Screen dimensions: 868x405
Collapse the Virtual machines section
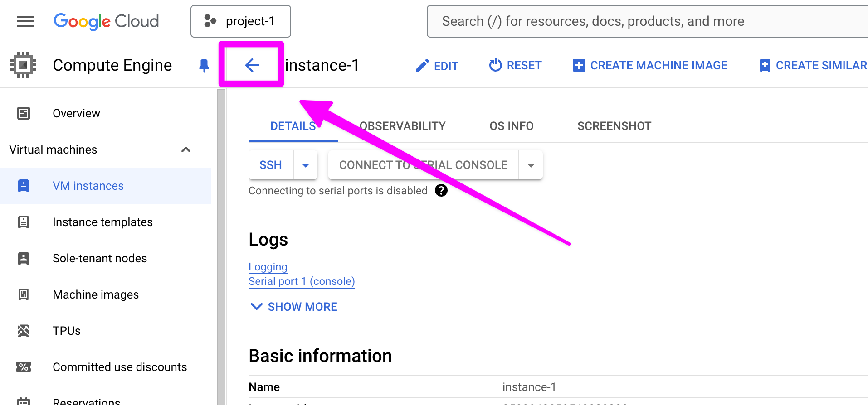click(x=186, y=149)
